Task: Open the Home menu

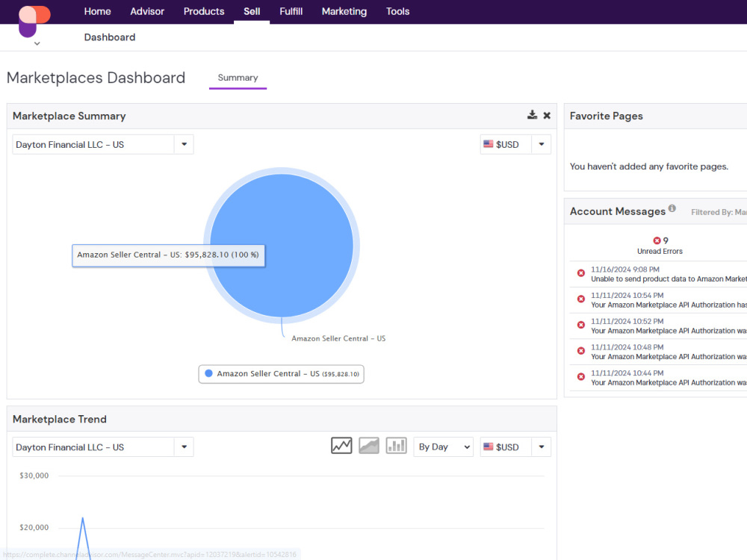Action: click(x=97, y=11)
